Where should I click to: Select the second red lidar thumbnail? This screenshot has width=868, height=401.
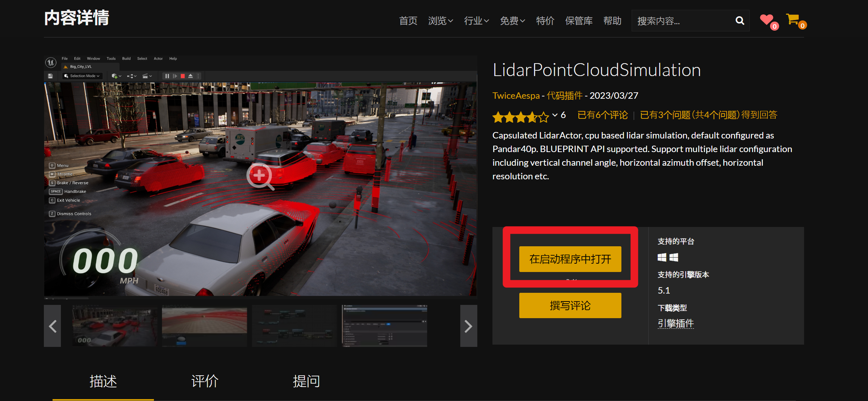click(204, 326)
